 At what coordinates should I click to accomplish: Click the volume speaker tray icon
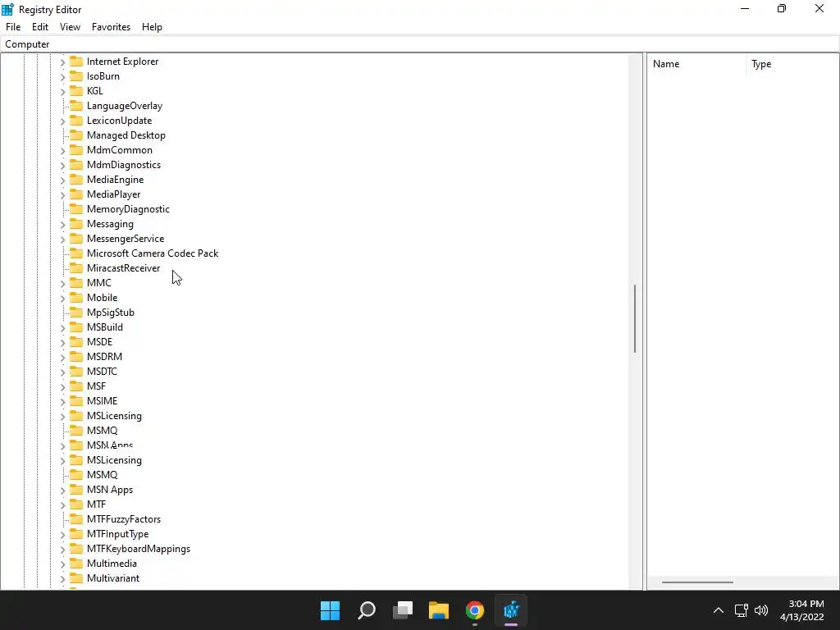tap(760, 610)
